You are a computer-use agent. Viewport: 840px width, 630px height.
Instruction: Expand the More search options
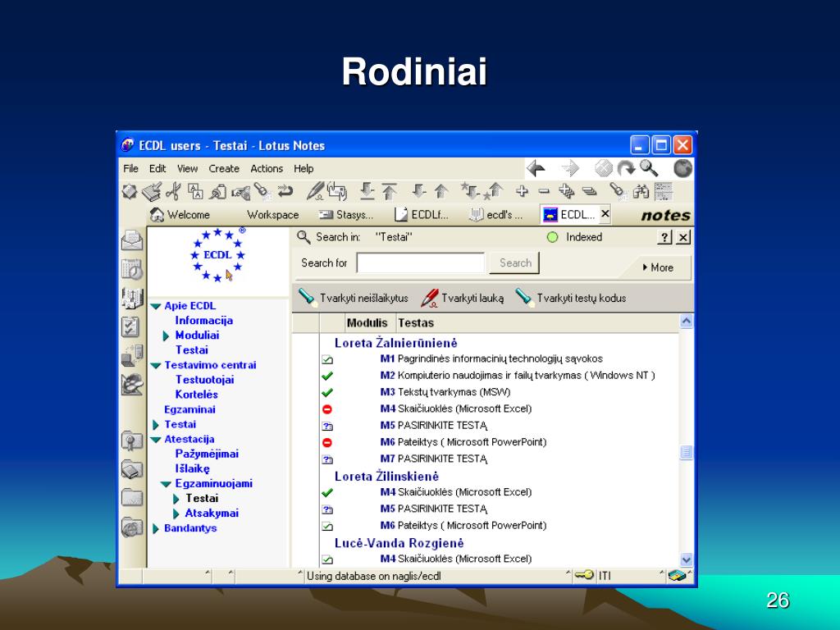658,267
